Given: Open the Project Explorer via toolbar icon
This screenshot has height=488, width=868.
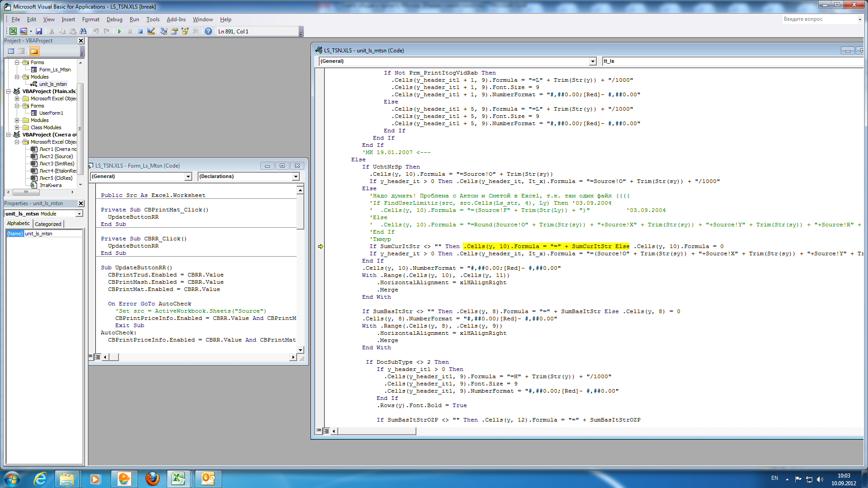Looking at the screenshot, I should click(x=164, y=31).
